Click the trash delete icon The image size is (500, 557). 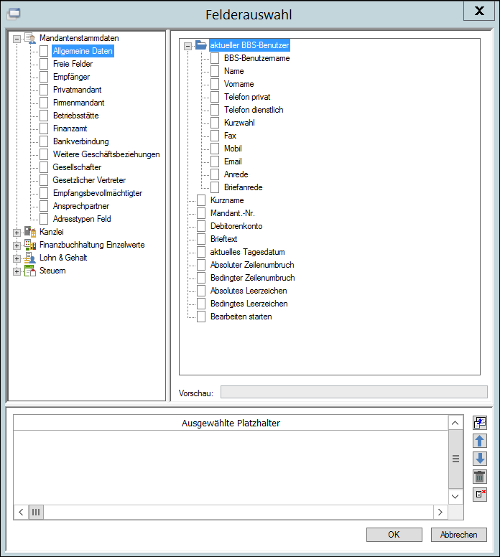pos(479,476)
